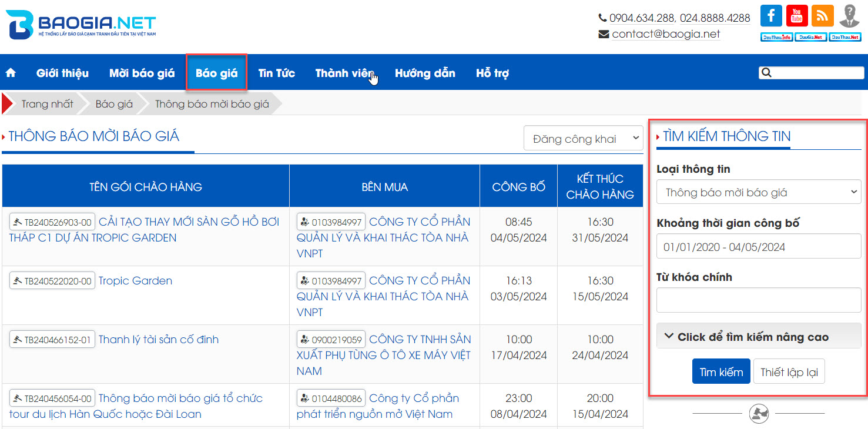Open Thanh lý tài sản cố định notice
This screenshot has width=868, height=429.
[x=159, y=340]
